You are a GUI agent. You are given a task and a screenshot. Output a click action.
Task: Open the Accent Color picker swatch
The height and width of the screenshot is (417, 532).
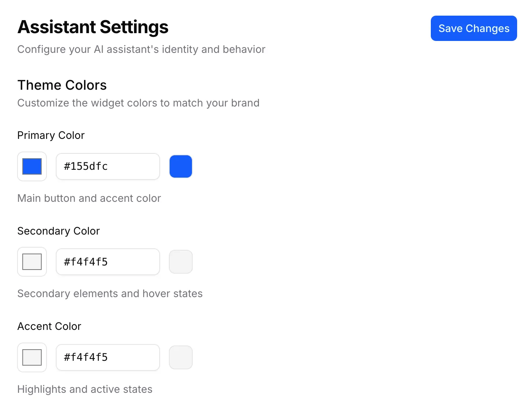click(x=32, y=357)
